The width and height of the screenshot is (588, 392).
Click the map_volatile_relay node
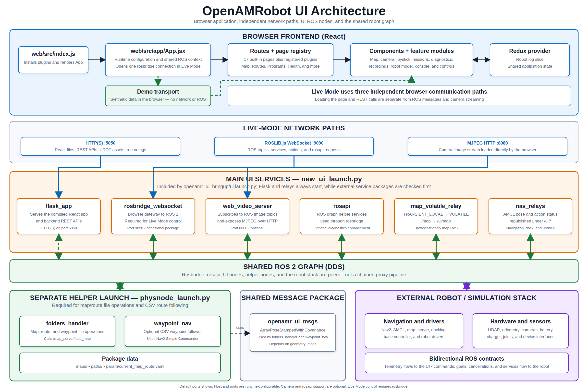click(x=436, y=216)
